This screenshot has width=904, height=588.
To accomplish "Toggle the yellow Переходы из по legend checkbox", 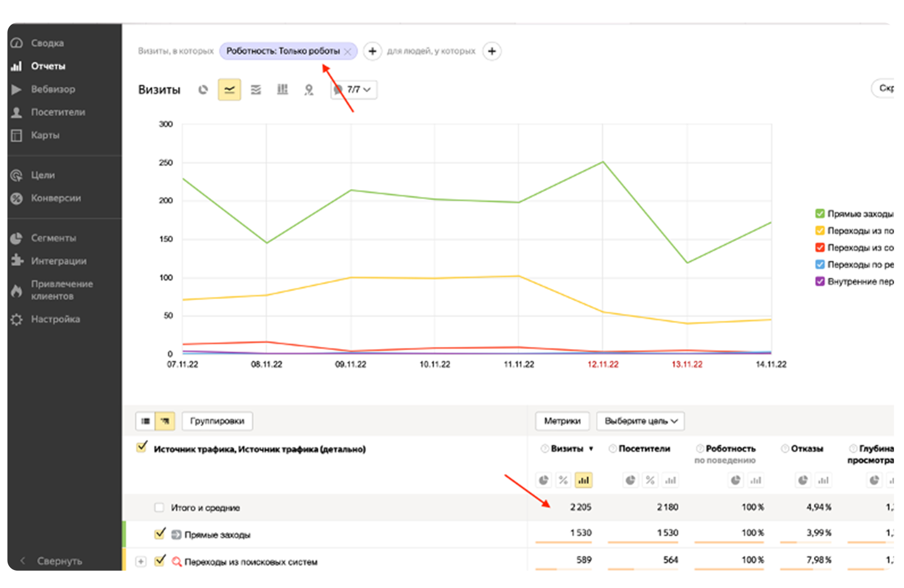I will [820, 230].
